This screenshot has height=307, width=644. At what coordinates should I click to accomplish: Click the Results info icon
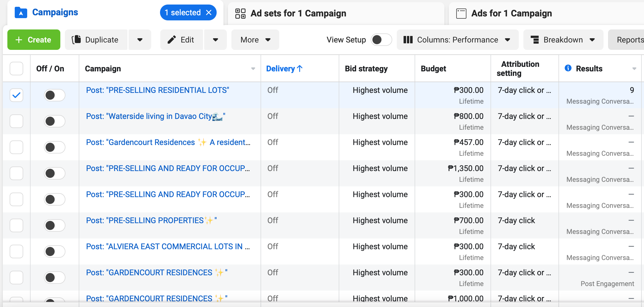[568, 68]
